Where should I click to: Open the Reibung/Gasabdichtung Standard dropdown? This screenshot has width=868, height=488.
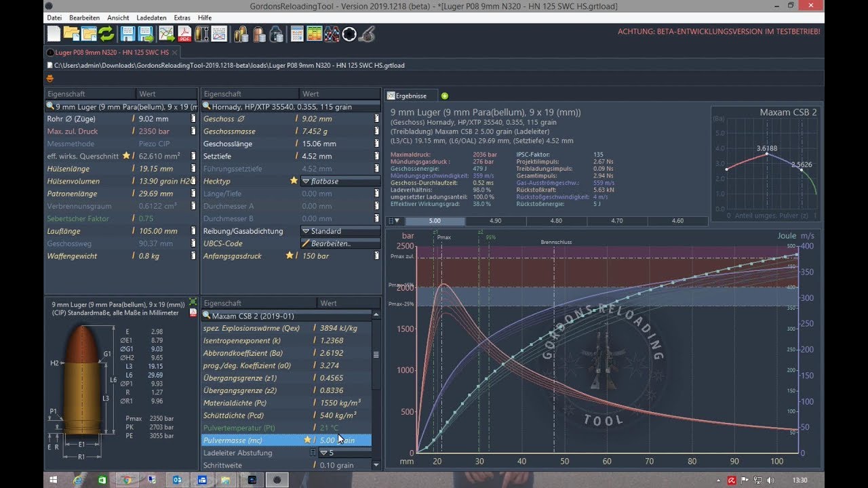pos(340,231)
